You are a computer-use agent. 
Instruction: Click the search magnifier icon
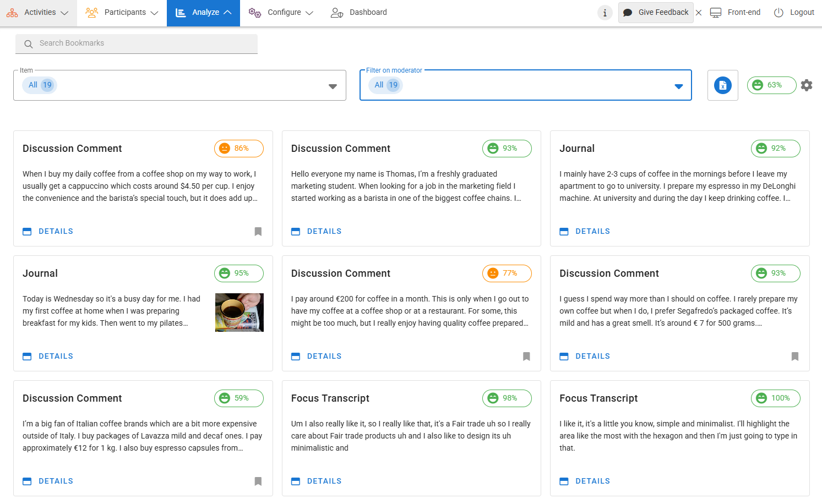(x=29, y=44)
